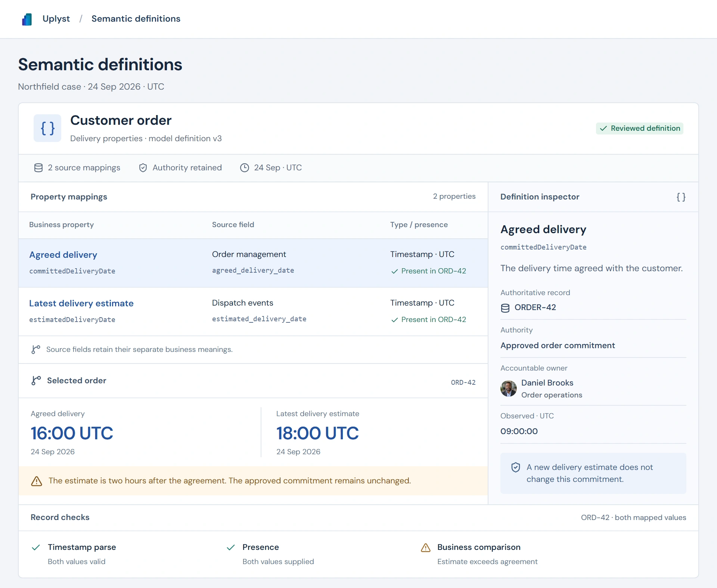Click Present in ORD-42 in estimate row
The width and height of the screenshot is (717, 588).
click(x=434, y=320)
